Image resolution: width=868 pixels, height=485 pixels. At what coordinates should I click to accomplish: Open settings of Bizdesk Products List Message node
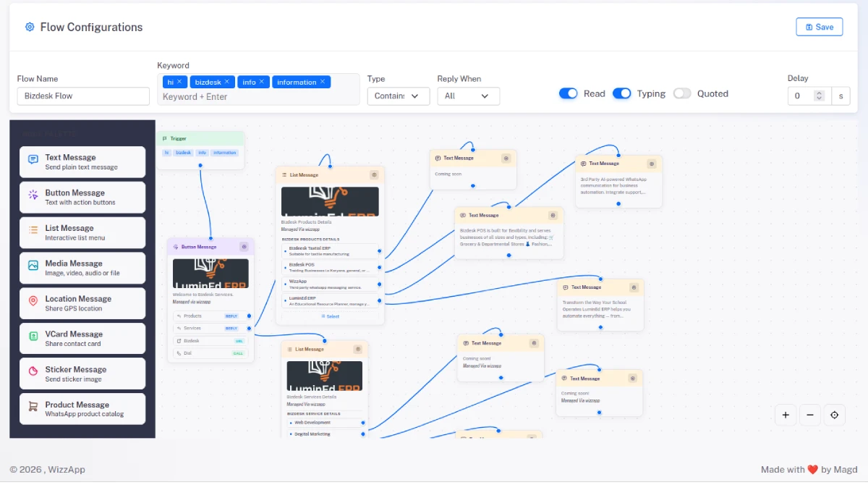click(374, 174)
